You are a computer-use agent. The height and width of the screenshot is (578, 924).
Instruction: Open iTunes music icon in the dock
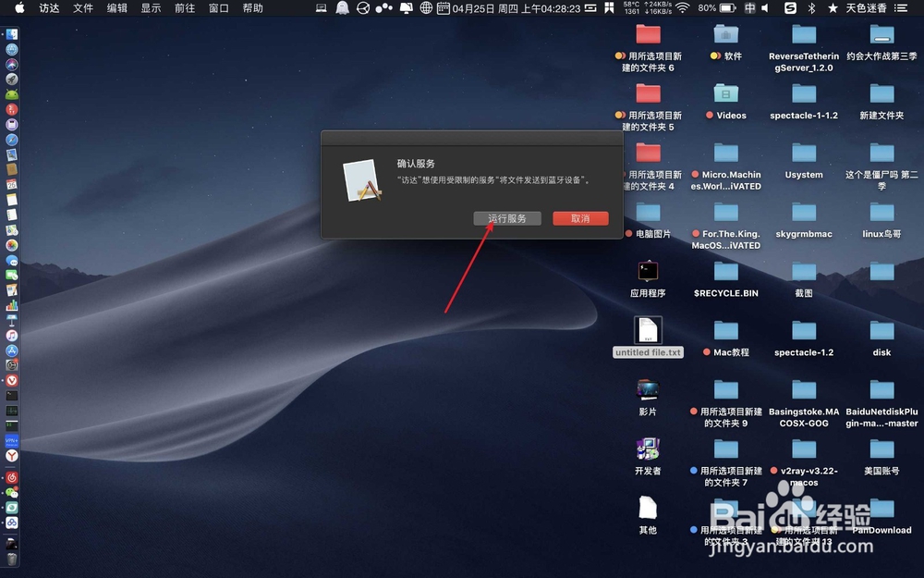(12, 335)
